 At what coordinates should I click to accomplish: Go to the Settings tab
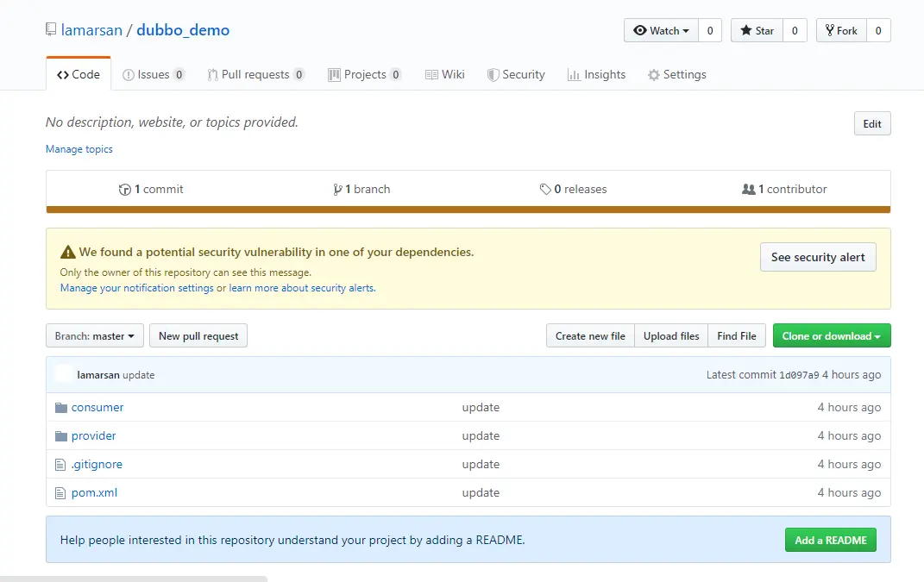tap(676, 75)
